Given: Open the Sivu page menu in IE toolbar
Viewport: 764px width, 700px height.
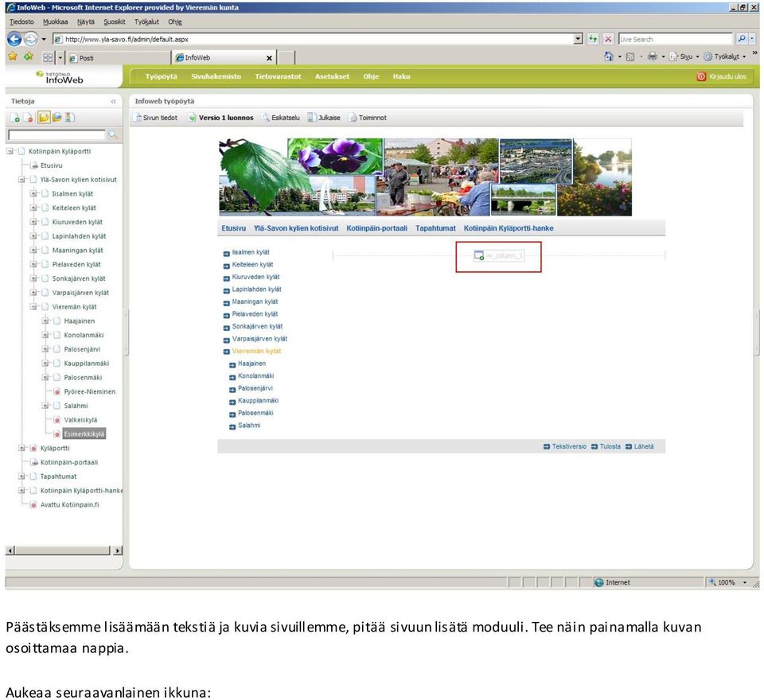Looking at the screenshot, I should click(x=684, y=56).
